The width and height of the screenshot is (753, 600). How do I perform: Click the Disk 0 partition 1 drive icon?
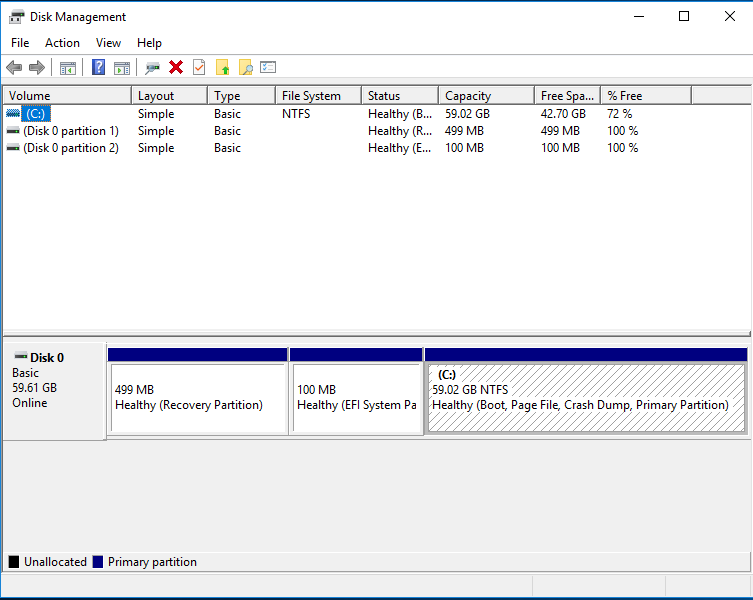coord(13,131)
